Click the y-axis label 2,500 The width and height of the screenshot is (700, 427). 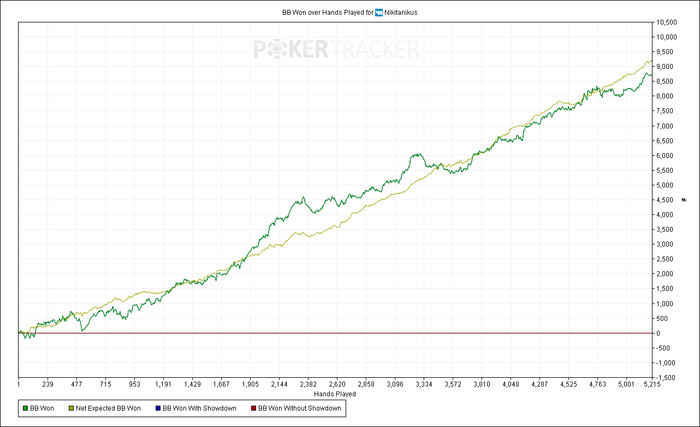(665, 259)
